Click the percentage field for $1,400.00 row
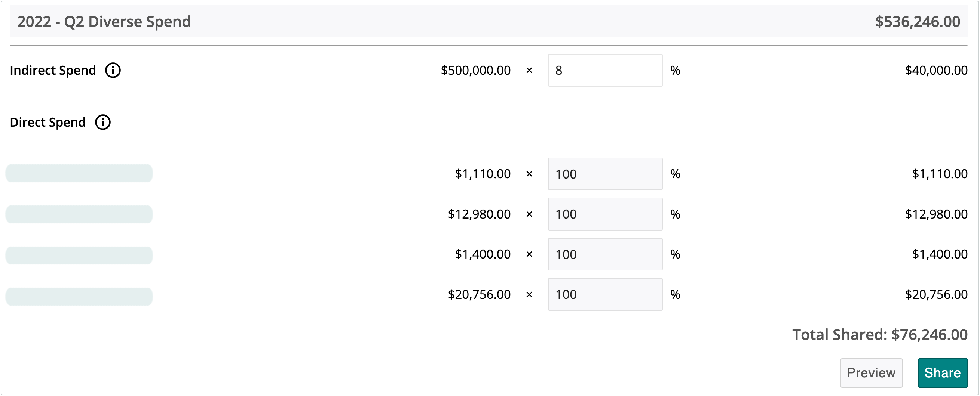Screen dimensions: 980x396 [x=604, y=254]
